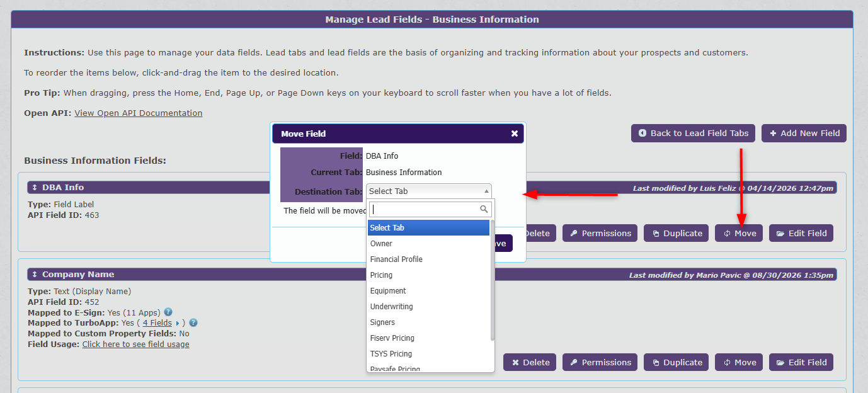The height and width of the screenshot is (393, 868).
Task: Open Permissions for Company Name field
Action: coord(600,362)
